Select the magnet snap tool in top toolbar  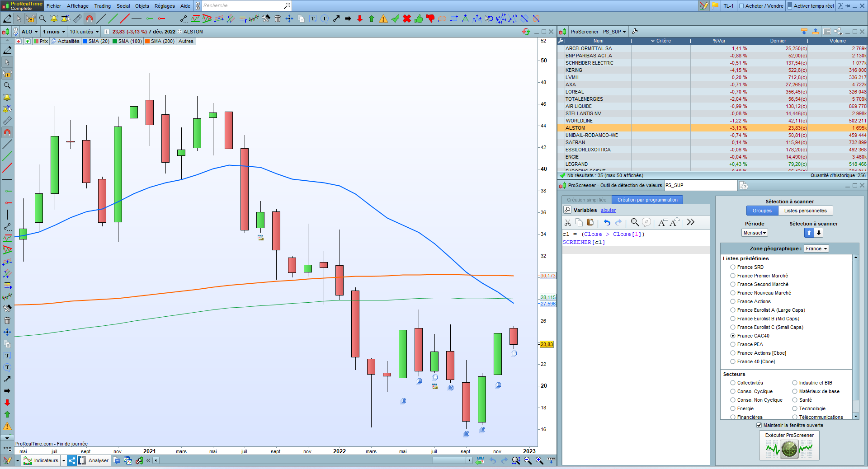(90, 19)
